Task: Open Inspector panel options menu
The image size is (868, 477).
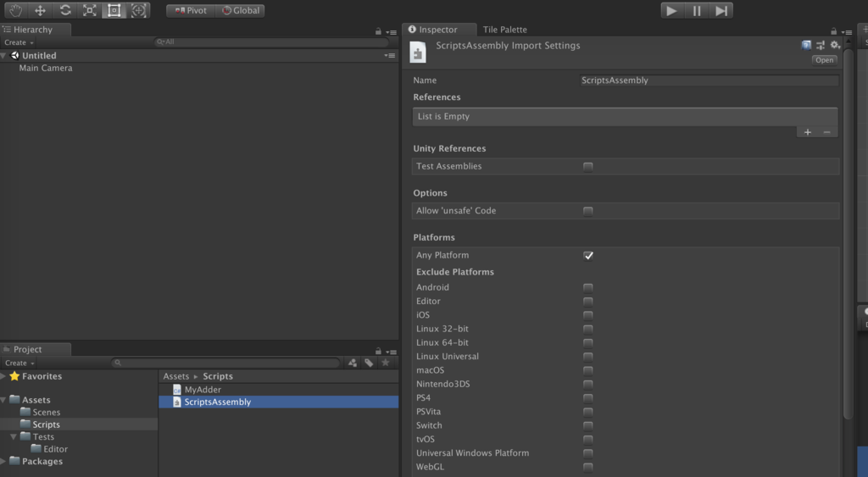Action: (847, 32)
